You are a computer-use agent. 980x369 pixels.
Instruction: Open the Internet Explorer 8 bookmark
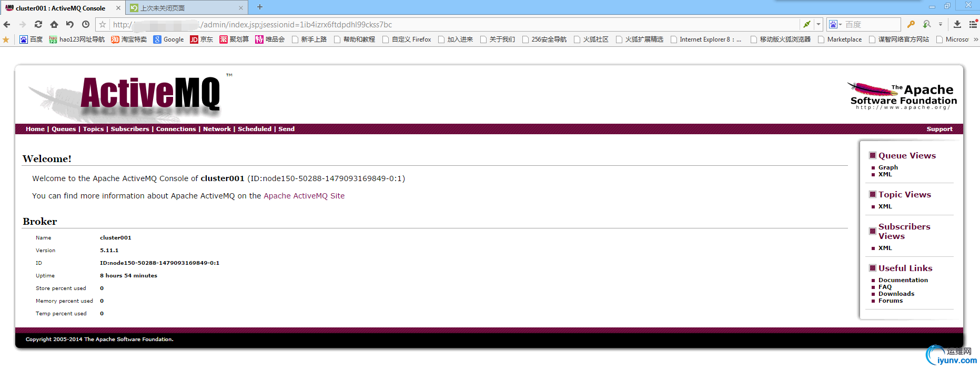706,39
